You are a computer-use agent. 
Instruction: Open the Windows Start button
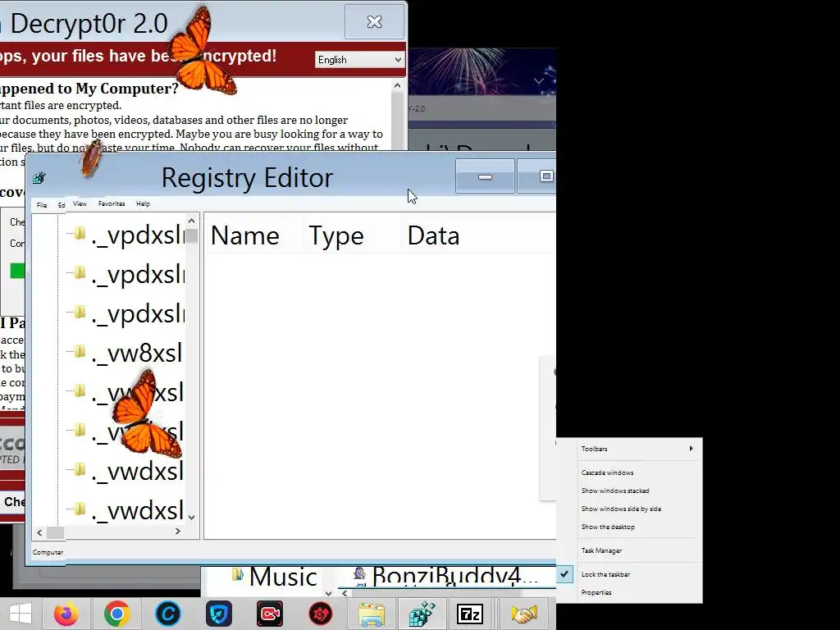21,614
